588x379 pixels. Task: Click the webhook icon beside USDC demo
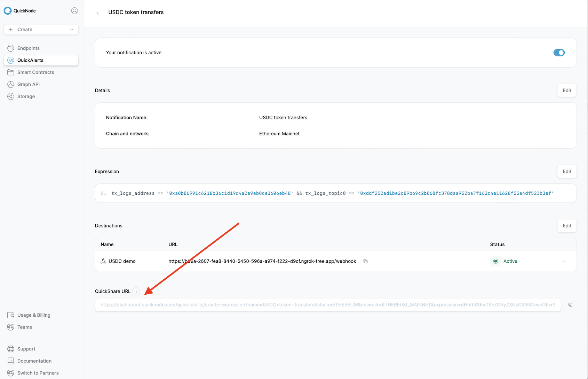point(103,261)
